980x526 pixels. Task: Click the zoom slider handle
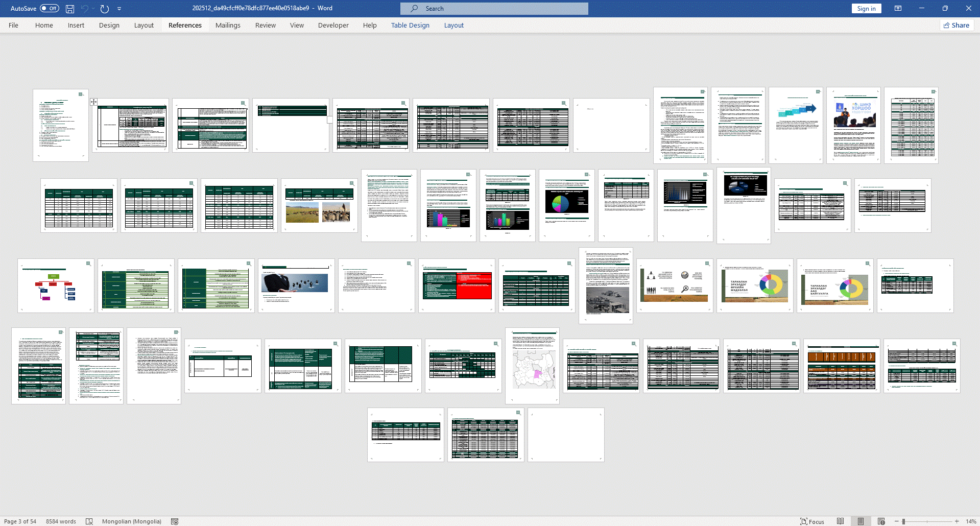point(903,521)
